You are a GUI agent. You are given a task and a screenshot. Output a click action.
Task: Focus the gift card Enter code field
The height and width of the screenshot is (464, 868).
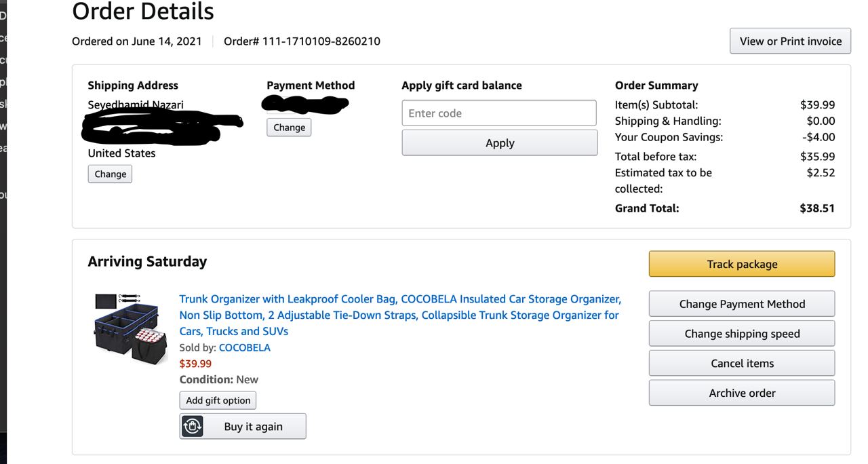[499, 113]
